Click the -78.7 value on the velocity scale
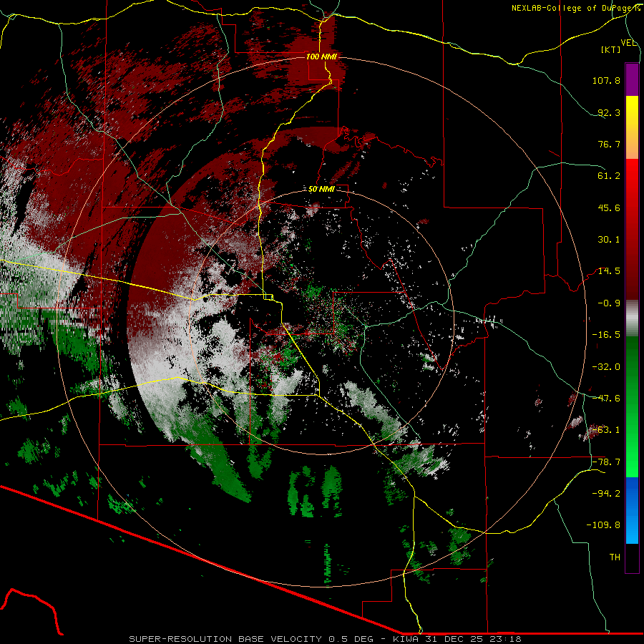The width and height of the screenshot is (644, 644). point(606,462)
